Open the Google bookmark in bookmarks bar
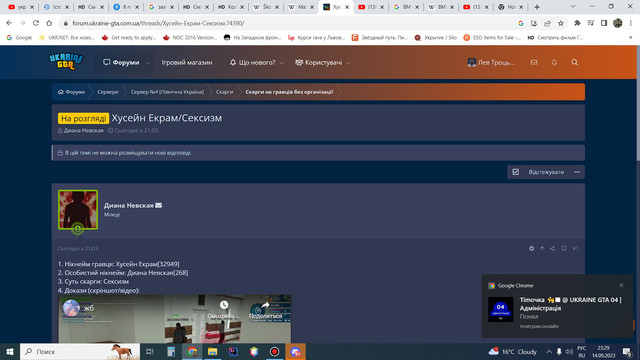The image size is (640, 360). 19,38
